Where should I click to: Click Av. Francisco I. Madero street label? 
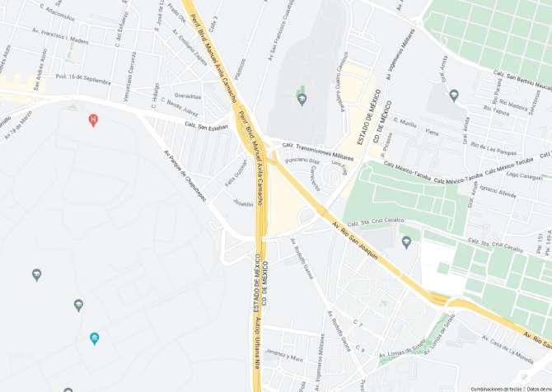click(60, 36)
